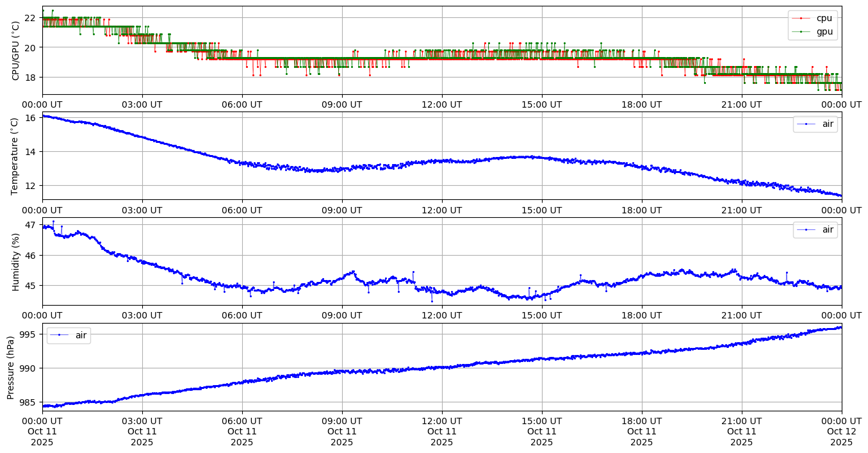This screenshot has width=868, height=453.
Task: Click the 22 tick on the CPU/GPU axis
Action: coord(31,17)
